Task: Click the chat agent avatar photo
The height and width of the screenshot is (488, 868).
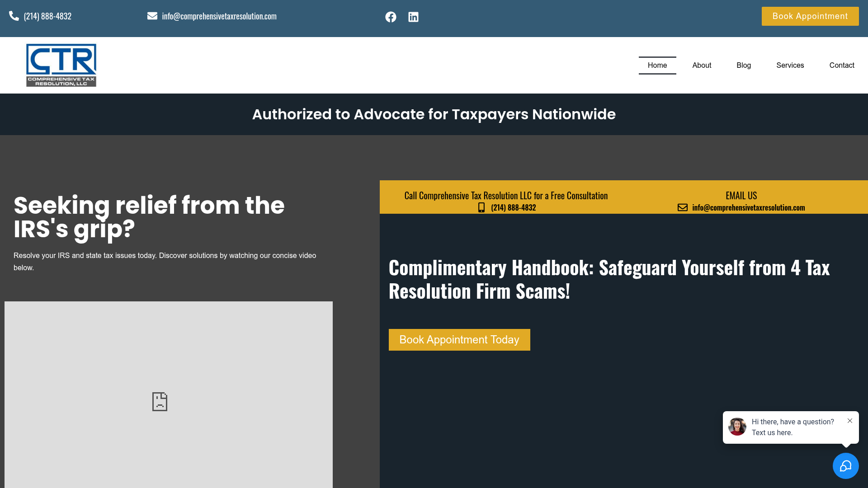Action: (x=737, y=427)
